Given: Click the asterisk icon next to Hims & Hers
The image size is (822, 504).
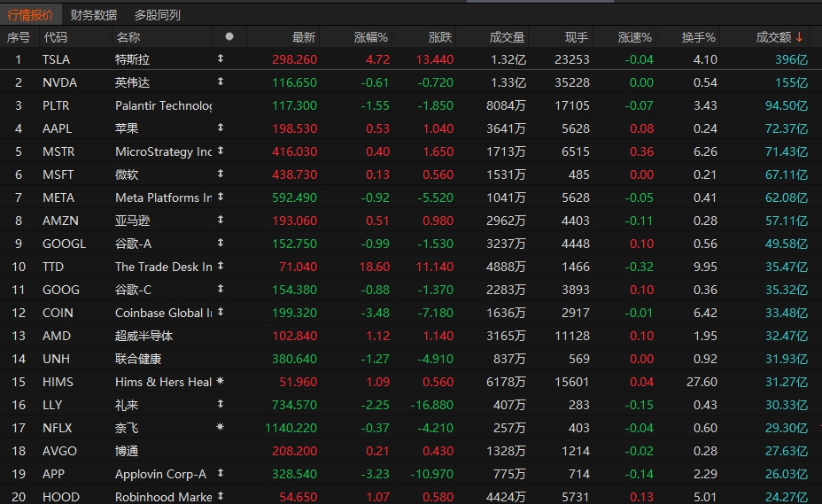Looking at the screenshot, I should 221,381.
